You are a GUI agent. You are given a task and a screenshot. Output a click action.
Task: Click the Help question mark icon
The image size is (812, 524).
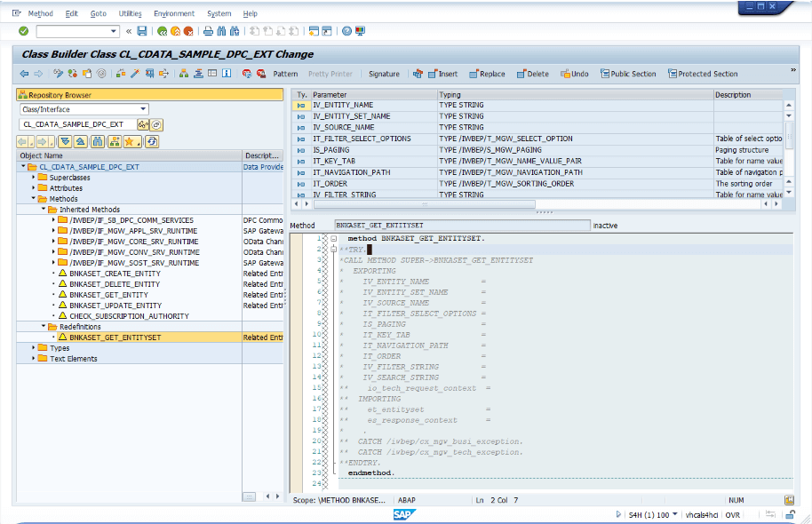point(346,31)
